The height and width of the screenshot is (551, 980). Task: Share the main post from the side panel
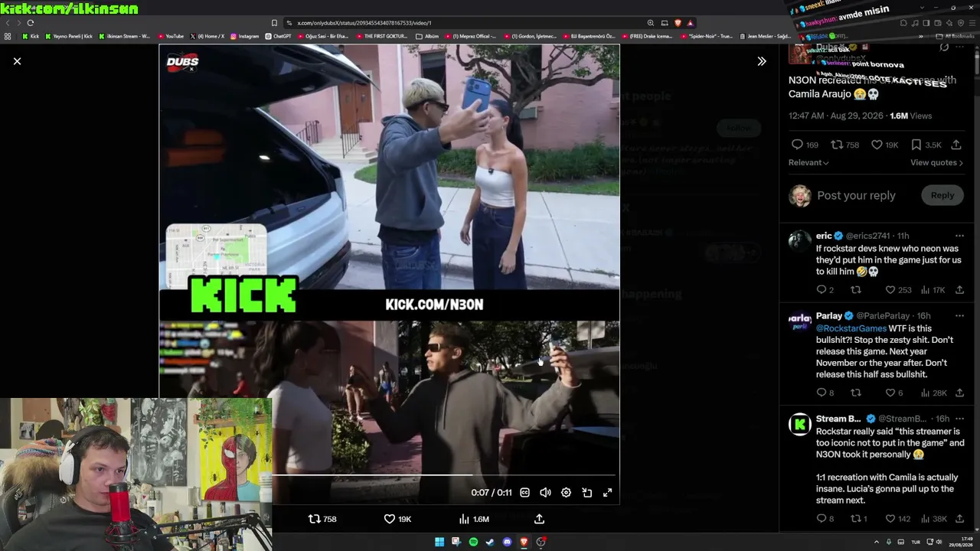coord(956,145)
